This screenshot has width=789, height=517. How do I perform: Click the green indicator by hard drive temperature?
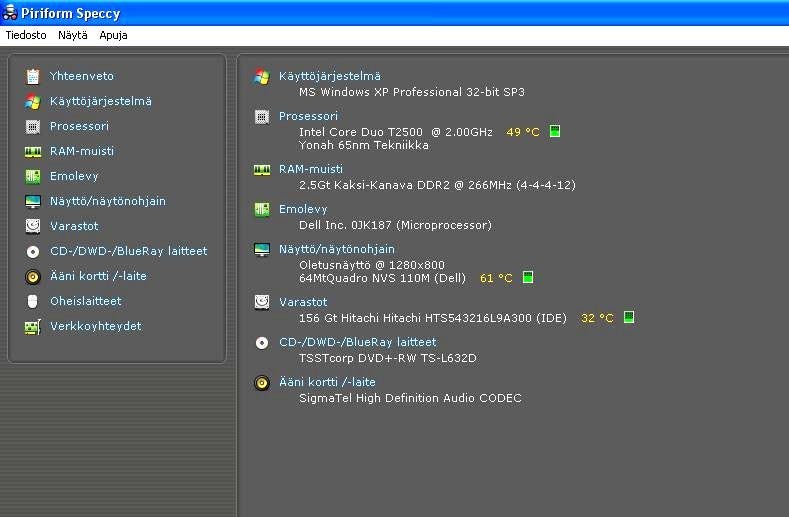(x=629, y=317)
